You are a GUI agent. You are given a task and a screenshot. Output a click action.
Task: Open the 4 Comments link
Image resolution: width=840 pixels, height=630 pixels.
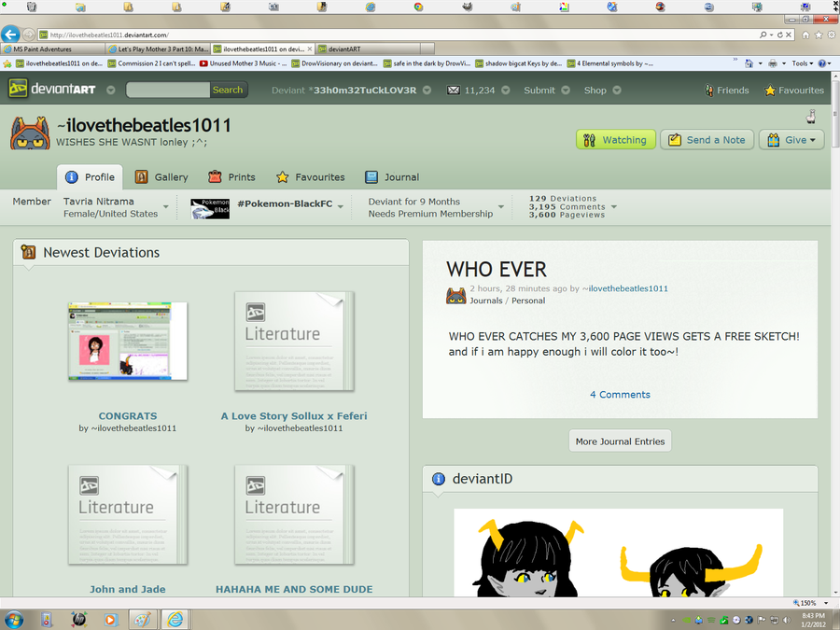coord(620,394)
